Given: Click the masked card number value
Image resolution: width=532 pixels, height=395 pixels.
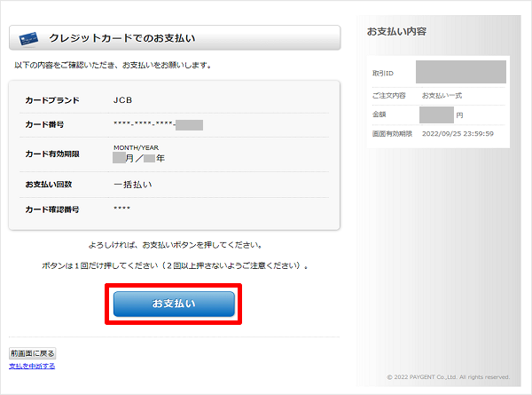Looking at the screenshot, I should click(x=158, y=124).
